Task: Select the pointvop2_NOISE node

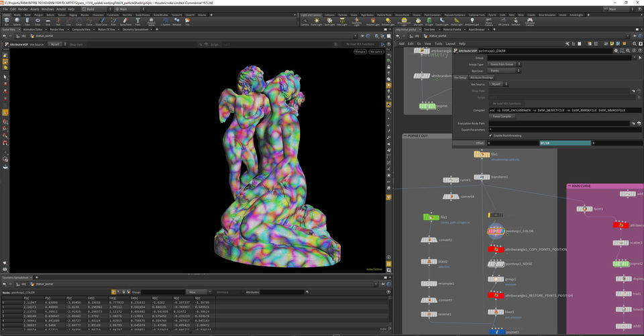Action: [496, 264]
